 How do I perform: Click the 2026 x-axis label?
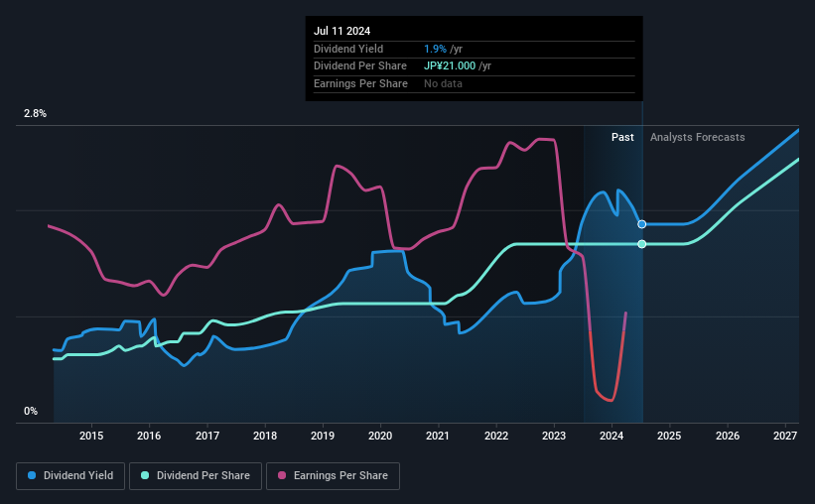[x=728, y=436]
